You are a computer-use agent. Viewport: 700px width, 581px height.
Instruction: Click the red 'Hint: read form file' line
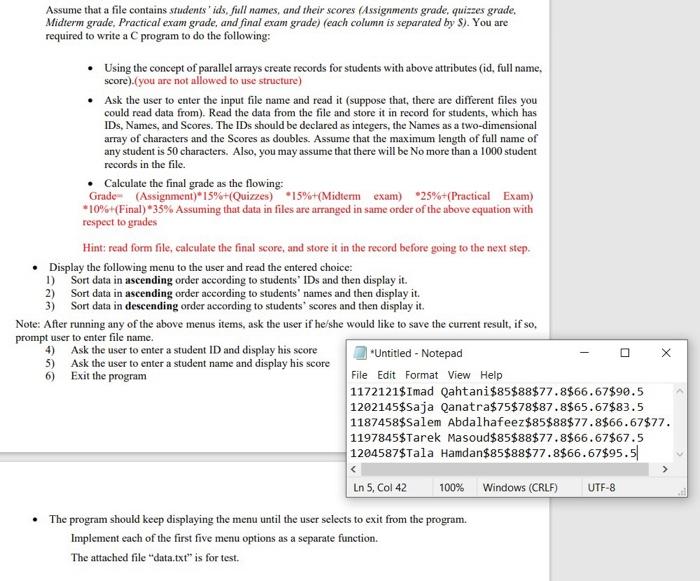click(x=306, y=248)
